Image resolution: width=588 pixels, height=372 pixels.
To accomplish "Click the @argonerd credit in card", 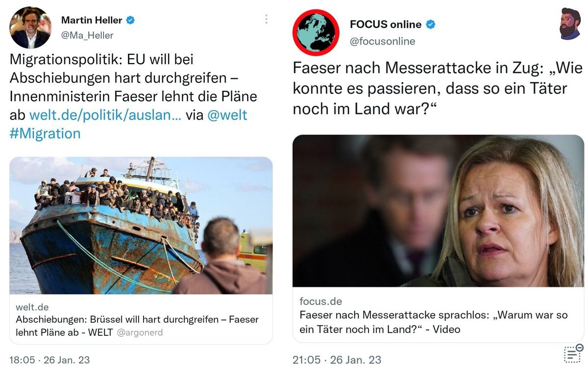I will [140, 332].
